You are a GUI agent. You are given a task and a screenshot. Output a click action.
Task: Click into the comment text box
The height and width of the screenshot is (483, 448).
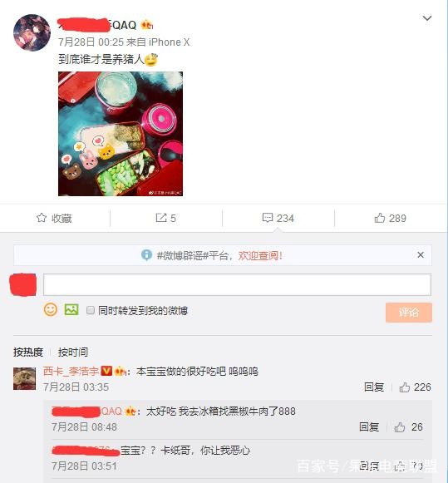tap(237, 284)
